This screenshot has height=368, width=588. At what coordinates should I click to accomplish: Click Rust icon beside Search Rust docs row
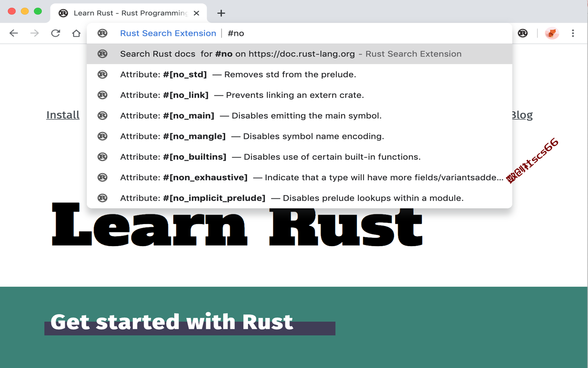tap(102, 54)
